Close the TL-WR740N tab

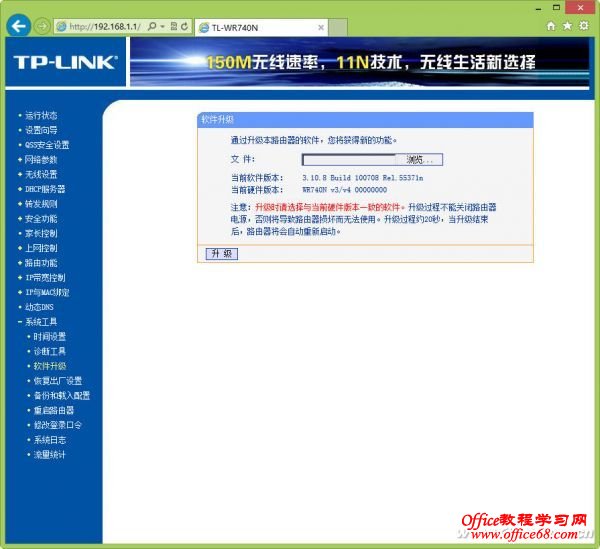321,28
